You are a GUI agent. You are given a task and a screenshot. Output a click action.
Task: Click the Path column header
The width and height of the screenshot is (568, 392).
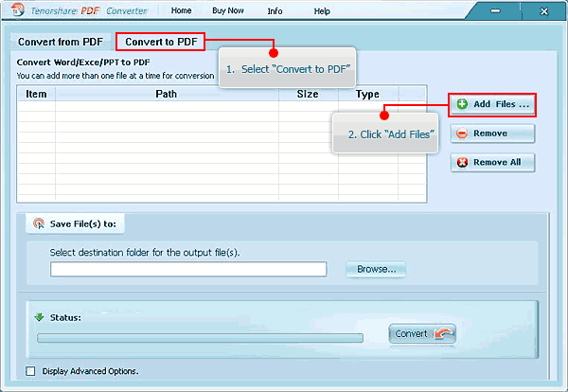pyautogui.click(x=167, y=94)
